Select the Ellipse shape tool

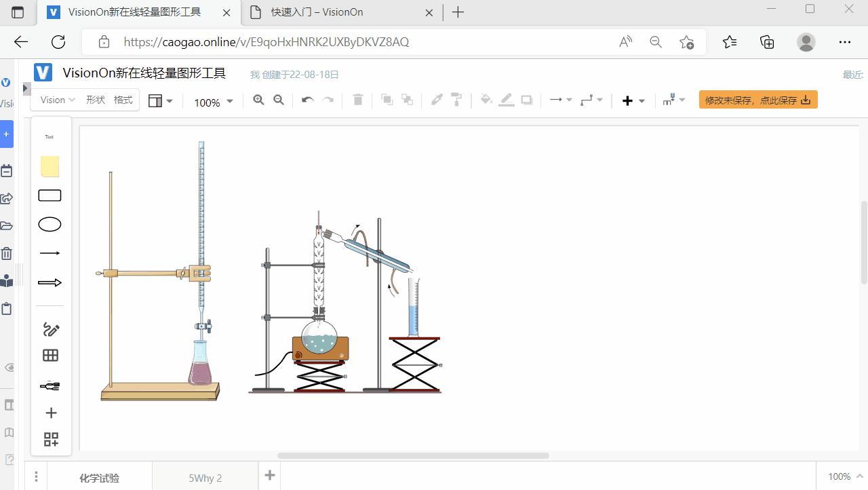coord(50,224)
